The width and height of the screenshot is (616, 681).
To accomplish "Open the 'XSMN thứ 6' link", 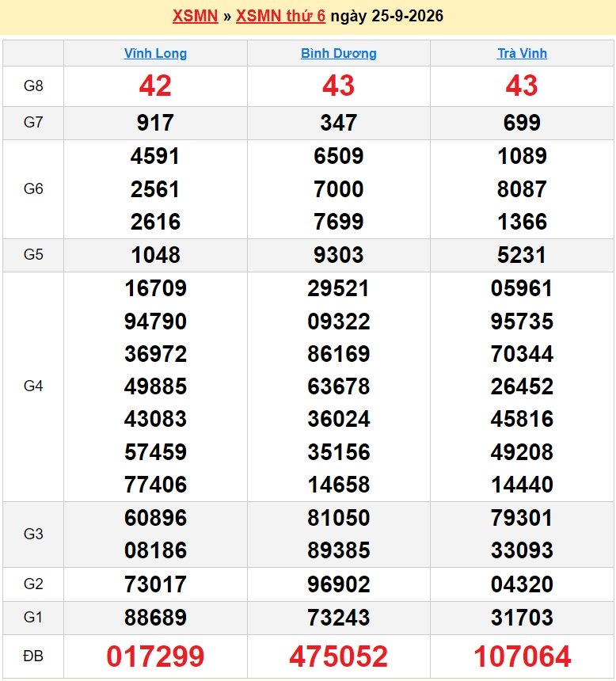I will point(280,16).
